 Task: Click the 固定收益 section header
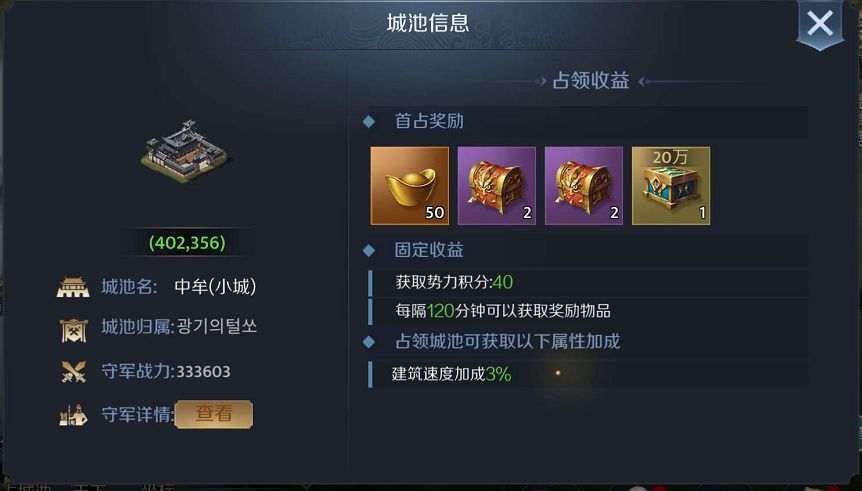click(429, 250)
